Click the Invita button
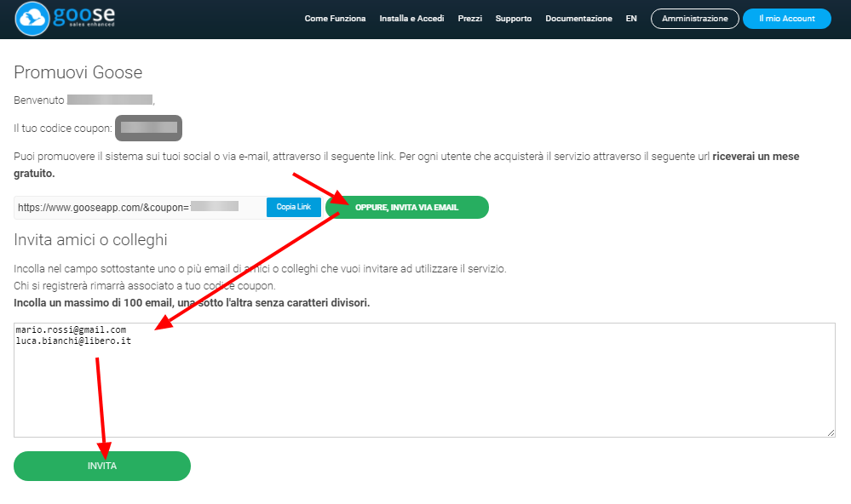This screenshot has width=851, height=504. point(102,466)
